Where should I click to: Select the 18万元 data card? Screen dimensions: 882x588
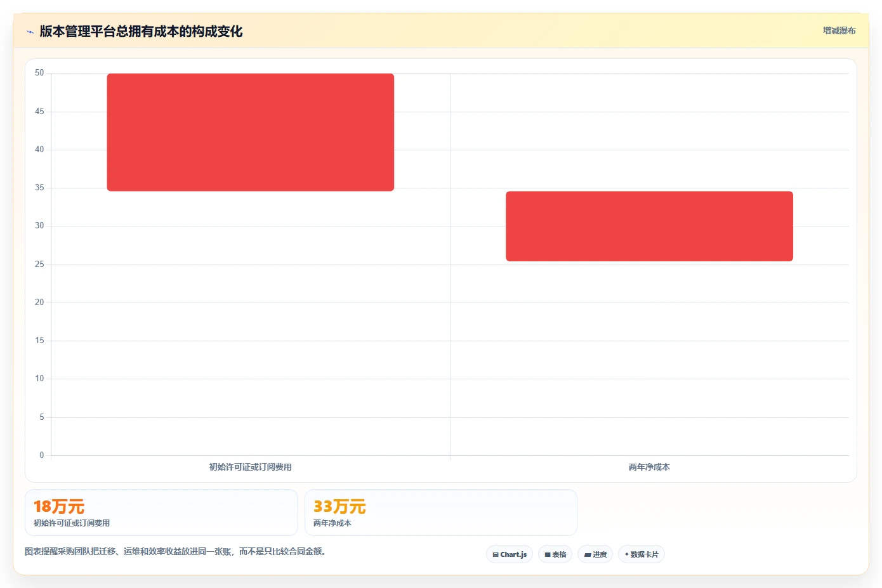tap(161, 513)
